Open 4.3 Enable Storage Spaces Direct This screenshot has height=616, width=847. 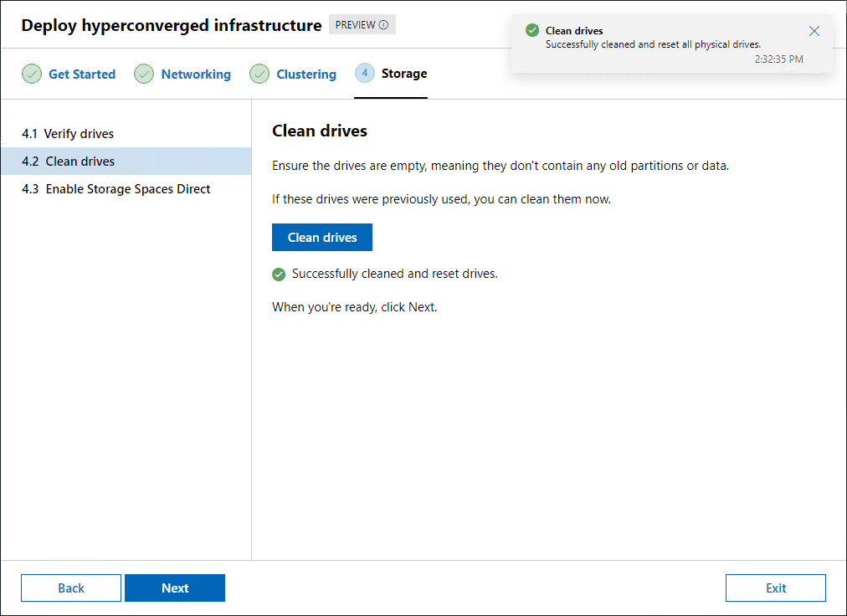coord(116,189)
